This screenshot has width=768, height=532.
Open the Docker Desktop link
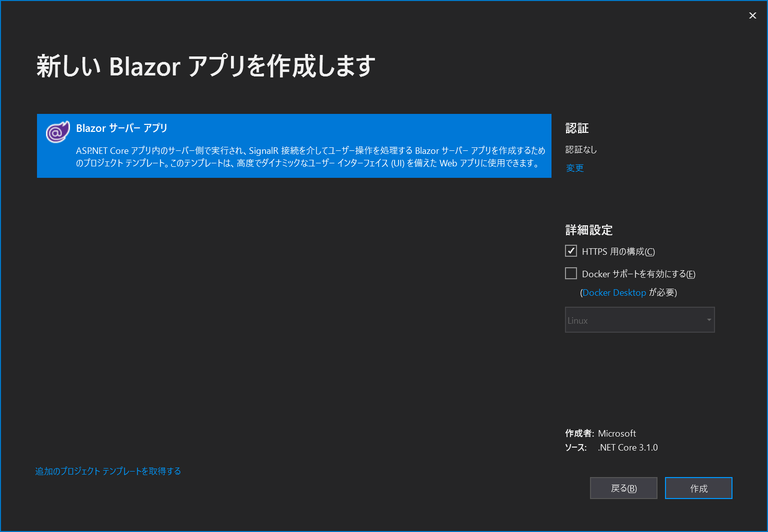coord(614,292)
